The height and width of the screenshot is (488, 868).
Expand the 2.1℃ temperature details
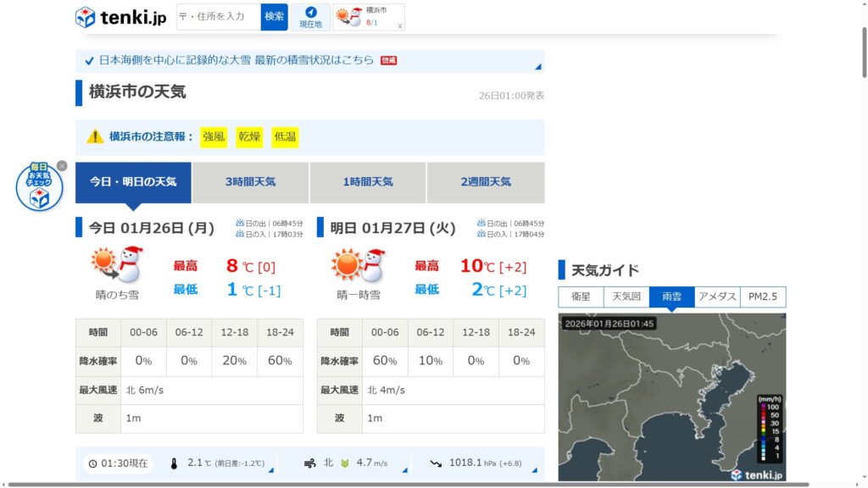pos(270,469)
